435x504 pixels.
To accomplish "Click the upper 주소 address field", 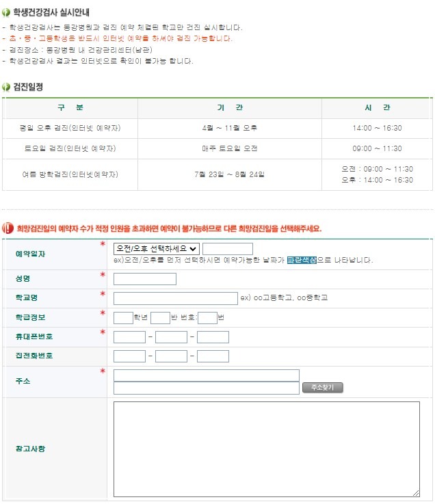I will [x=207, y=375].
